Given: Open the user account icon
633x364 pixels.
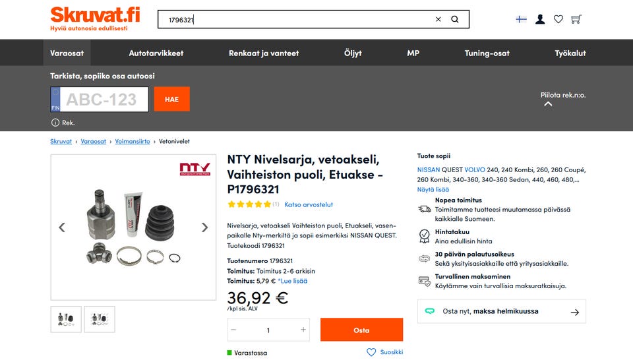Looking at the screenshot, I should click(540, 20).
